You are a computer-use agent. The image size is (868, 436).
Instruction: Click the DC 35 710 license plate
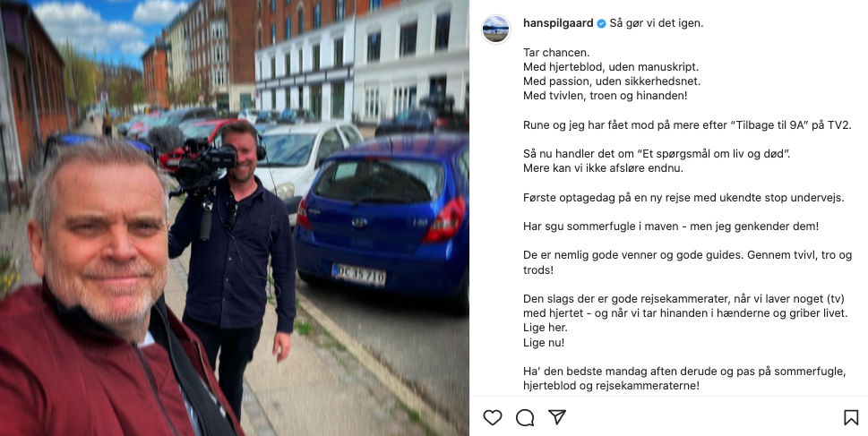pos(358,275)
